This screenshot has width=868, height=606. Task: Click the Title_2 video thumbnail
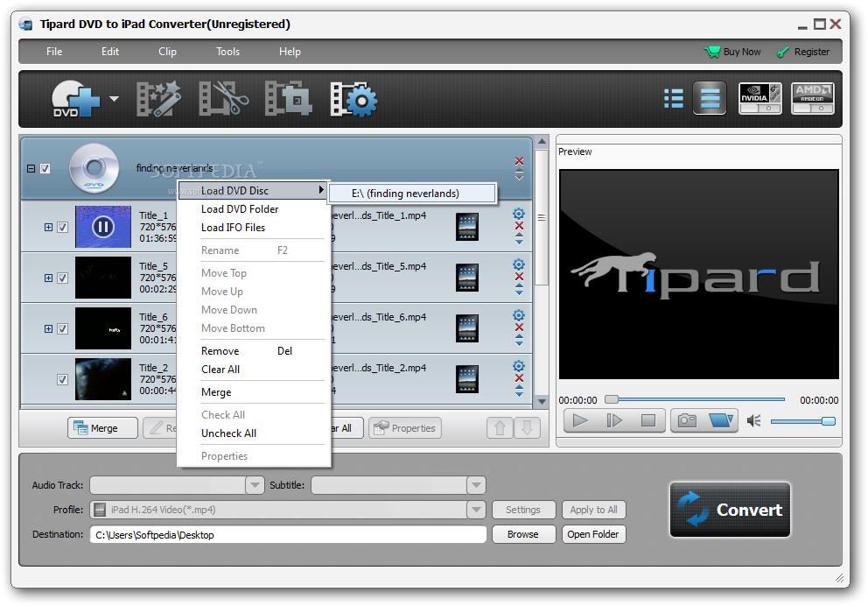(103, 379)
